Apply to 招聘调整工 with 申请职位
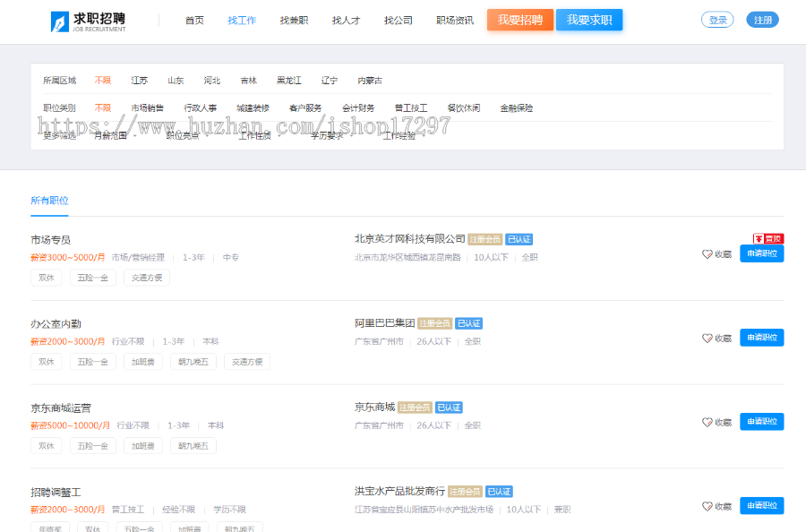The width and height of the screenshot is (806, 532). tap(762, 505)
